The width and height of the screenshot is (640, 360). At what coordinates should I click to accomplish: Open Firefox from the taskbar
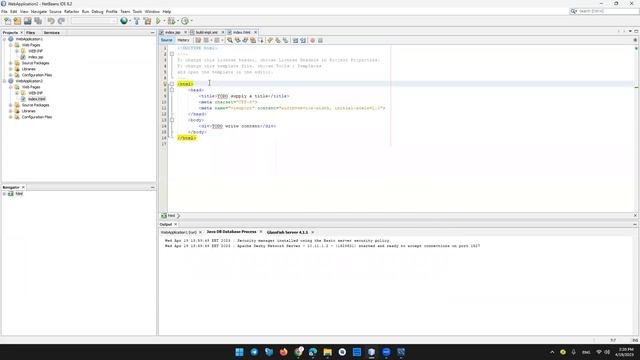click(x=284, y=352)
